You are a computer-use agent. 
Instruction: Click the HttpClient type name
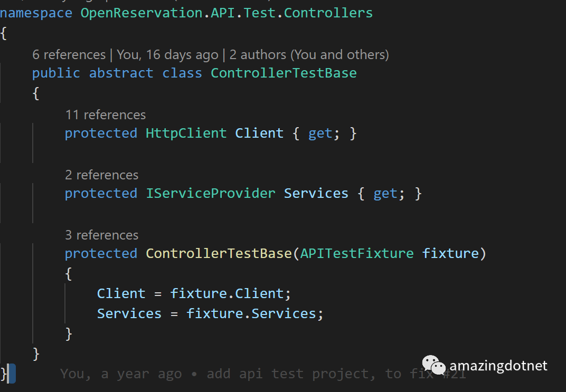[x=186, y=133]
